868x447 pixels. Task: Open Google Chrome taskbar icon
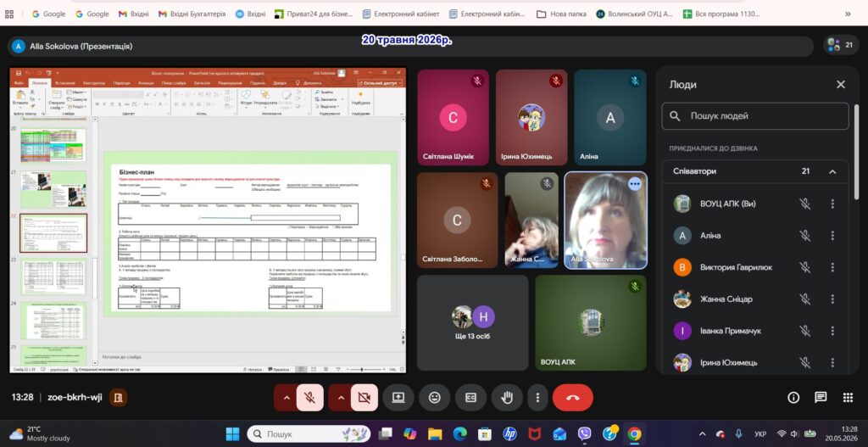634,433
